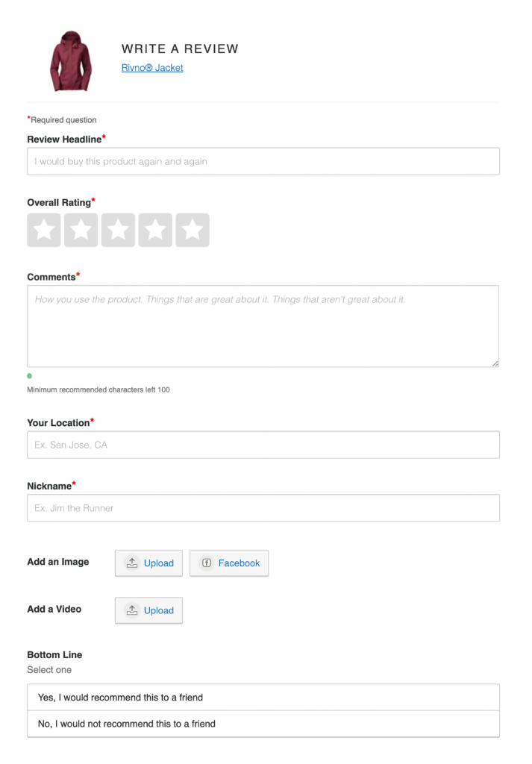Open the Rivno® Jacket product link
The width and height of the screenshot is (532, 764).
tap(152, 68)
